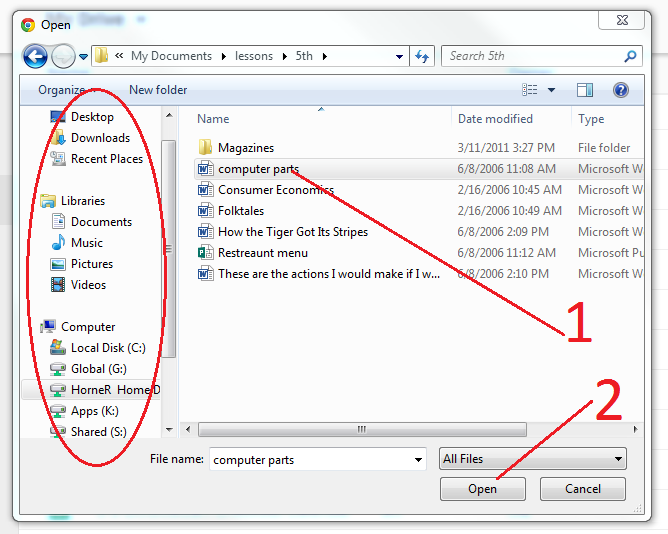Select Consumer Economics Word document icon
Screen dimensions: 668x534
pyautogui.click(x=205, y=190)
